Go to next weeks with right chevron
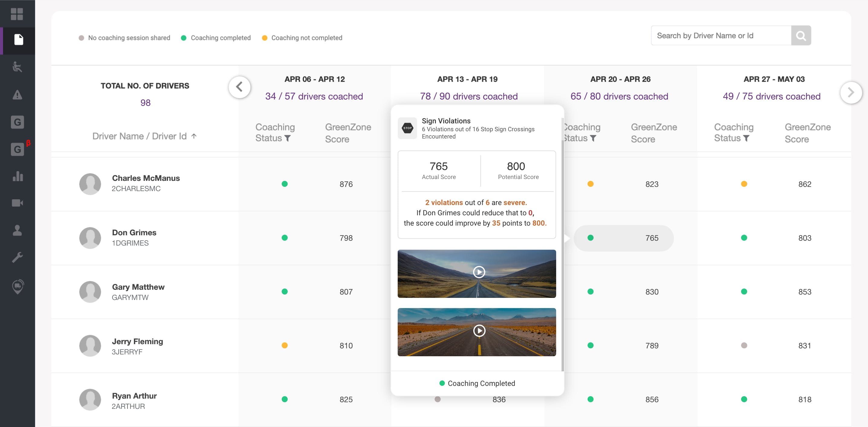 [850, 93]
